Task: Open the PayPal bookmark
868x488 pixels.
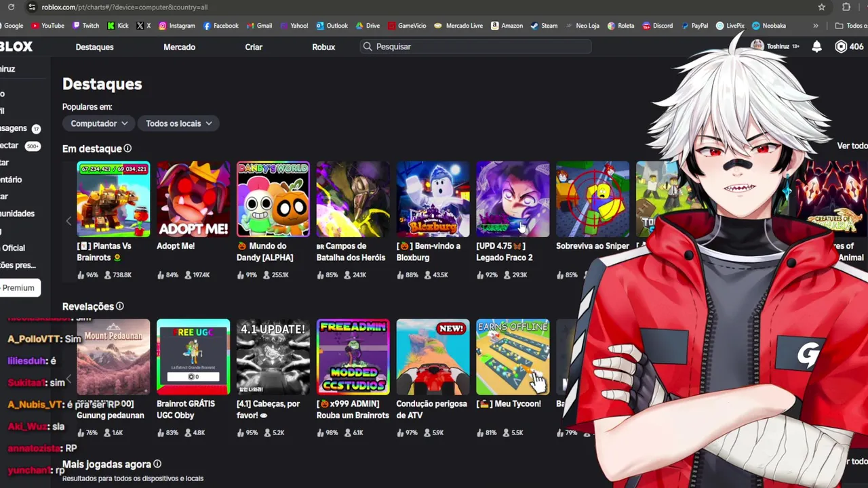Action: click(x=694, y=26)
